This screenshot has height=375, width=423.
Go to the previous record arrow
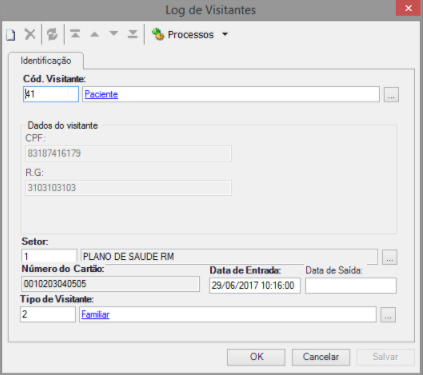(x=95, y=34)
